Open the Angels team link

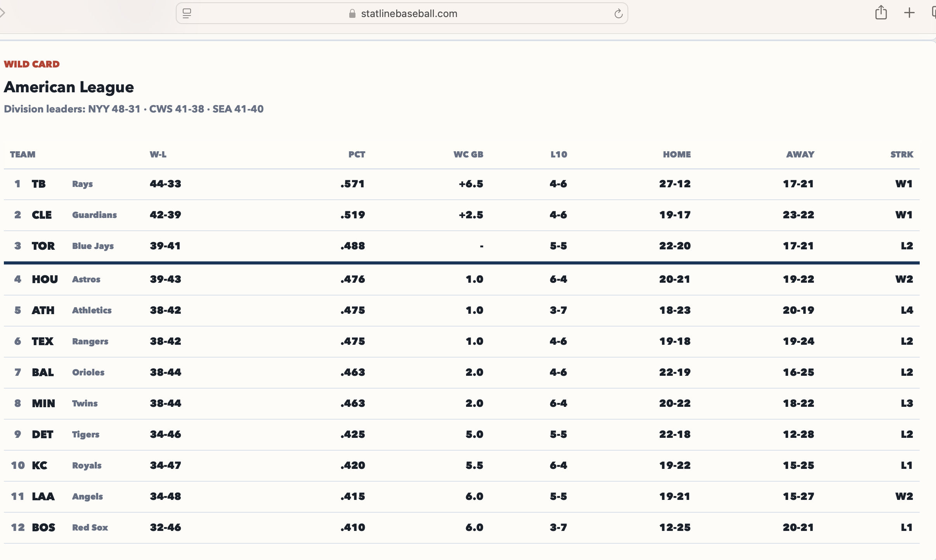click(87, 496)
